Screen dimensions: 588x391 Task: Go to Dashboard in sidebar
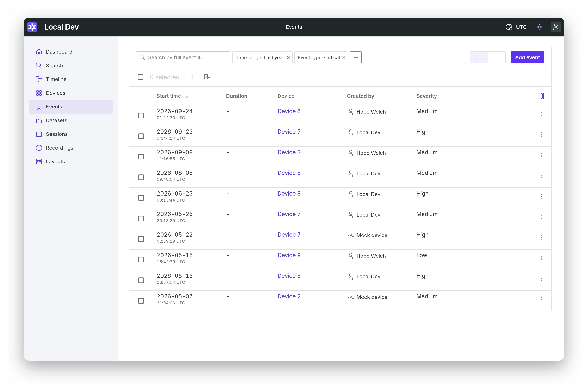pyautogui.click(x=71, y=52)
